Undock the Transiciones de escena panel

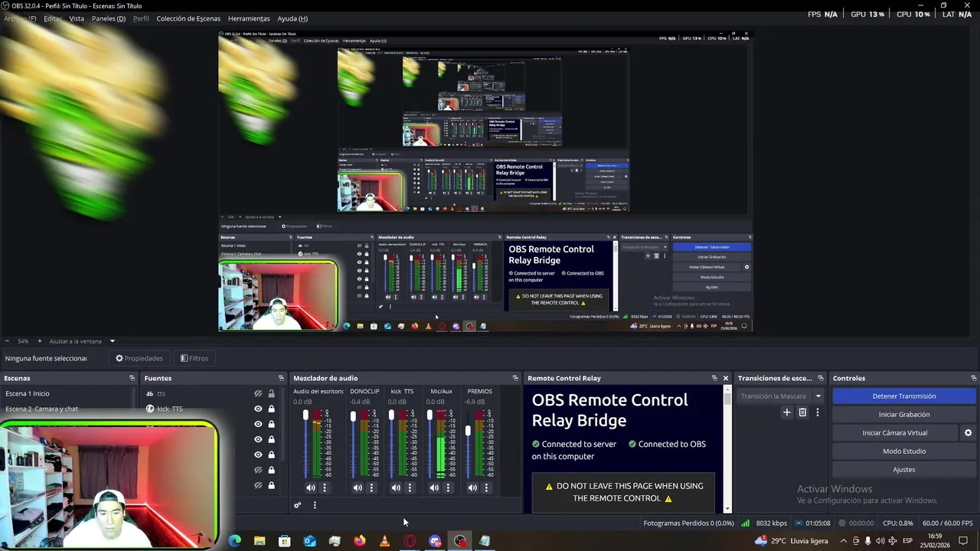[x=821, y=378]
